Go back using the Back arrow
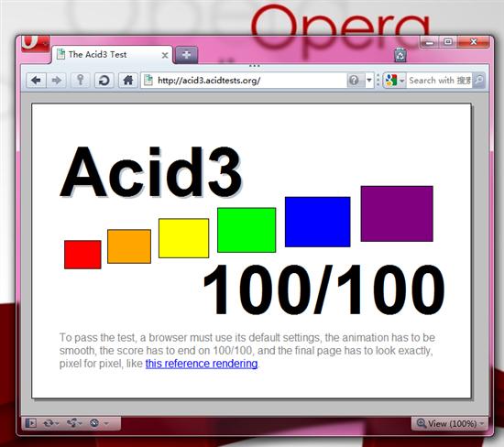The width and height of the screenshot is (504, 447). pos(37,81)
